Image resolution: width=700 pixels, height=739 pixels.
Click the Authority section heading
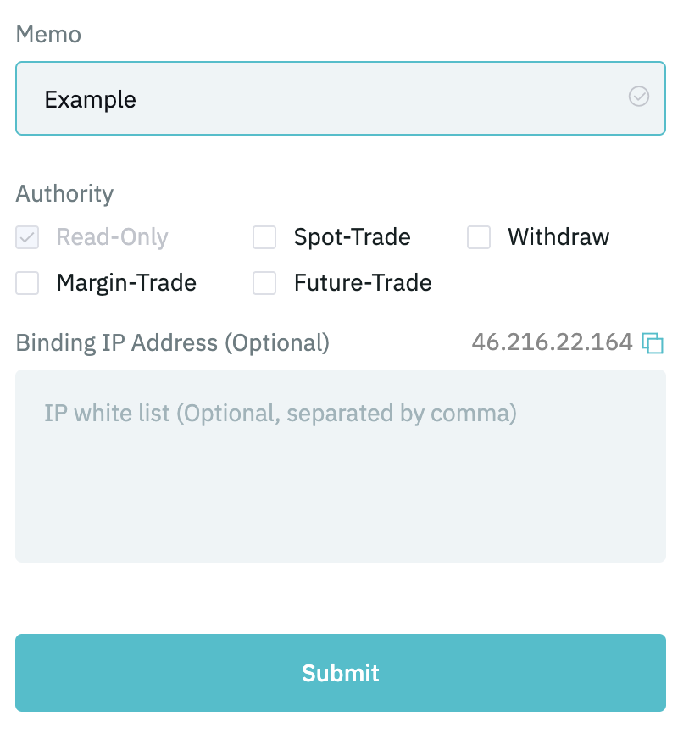tap(64, 194)
